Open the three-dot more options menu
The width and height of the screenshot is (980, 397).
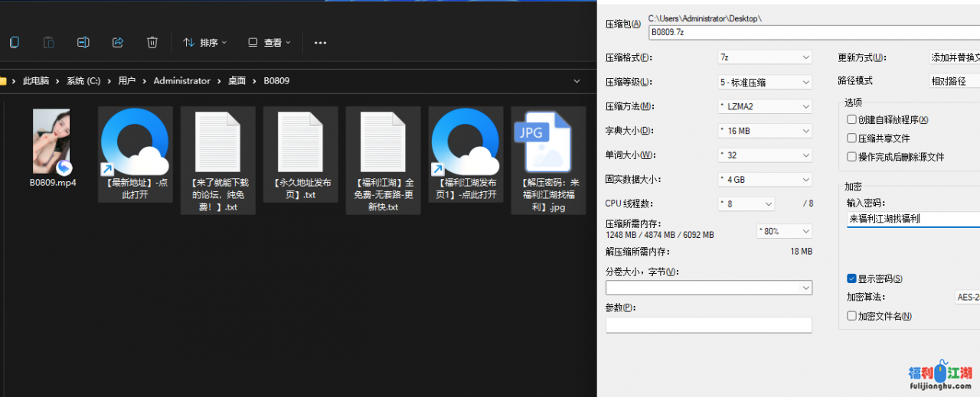[321, 43]
